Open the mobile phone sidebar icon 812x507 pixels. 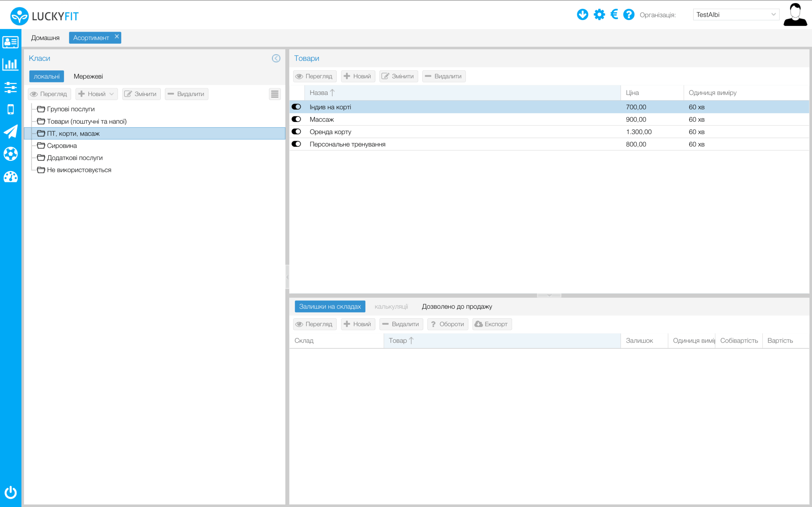pos(10,109)
